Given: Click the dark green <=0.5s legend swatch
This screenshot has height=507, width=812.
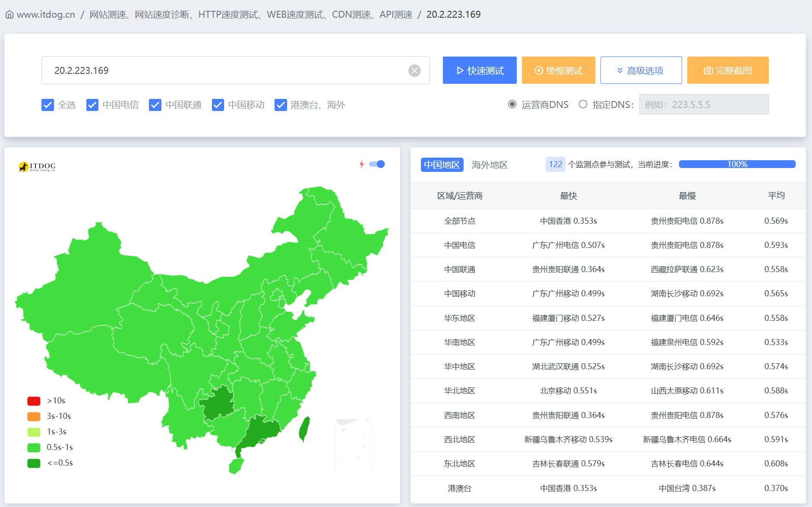Looking at the screenshot, I should (34, 463).
